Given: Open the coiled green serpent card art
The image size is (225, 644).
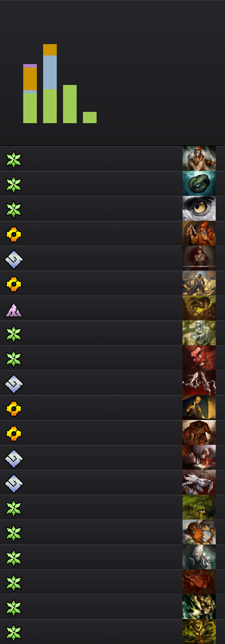Looking at the screenshot, I should 199,184.
